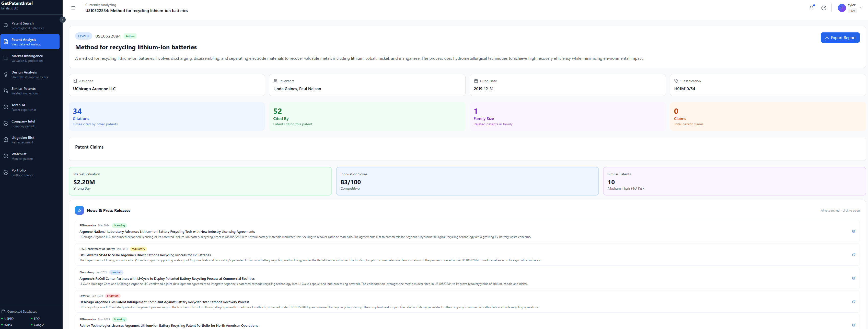Click the Market Valuation $2.20M card
The image size is (868, 329).
200,181
